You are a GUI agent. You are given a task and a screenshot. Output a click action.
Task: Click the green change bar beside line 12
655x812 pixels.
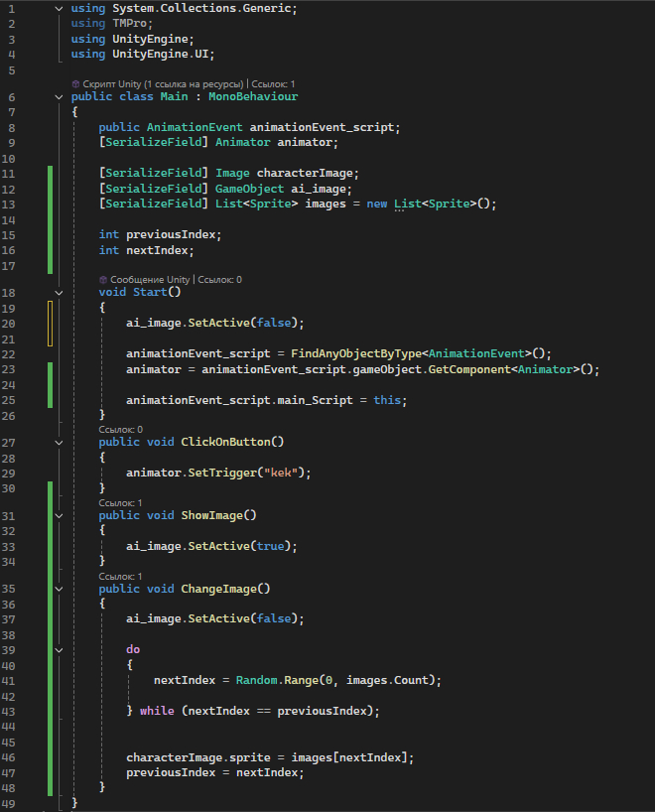[49, 189]
